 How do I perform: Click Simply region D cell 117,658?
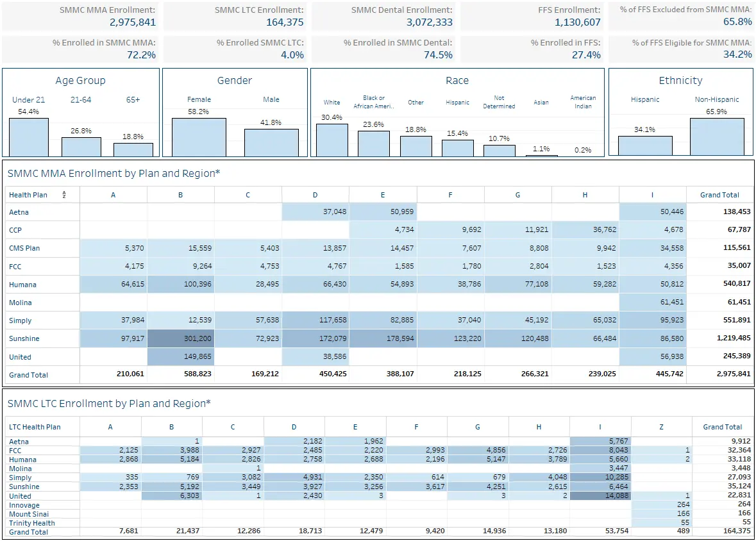[x=315, y=320]
